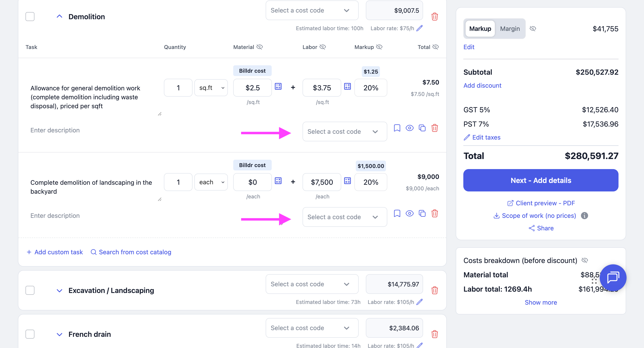Switch to the Margin tab
The image size is (644, 348).
510,29
